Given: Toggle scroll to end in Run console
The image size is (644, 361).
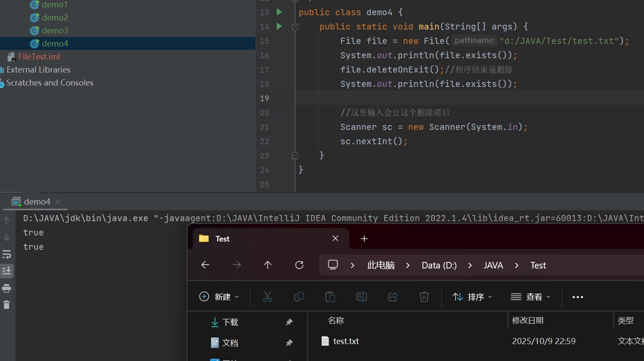Looking at the screenshot, I should click(x=6, y=271).
